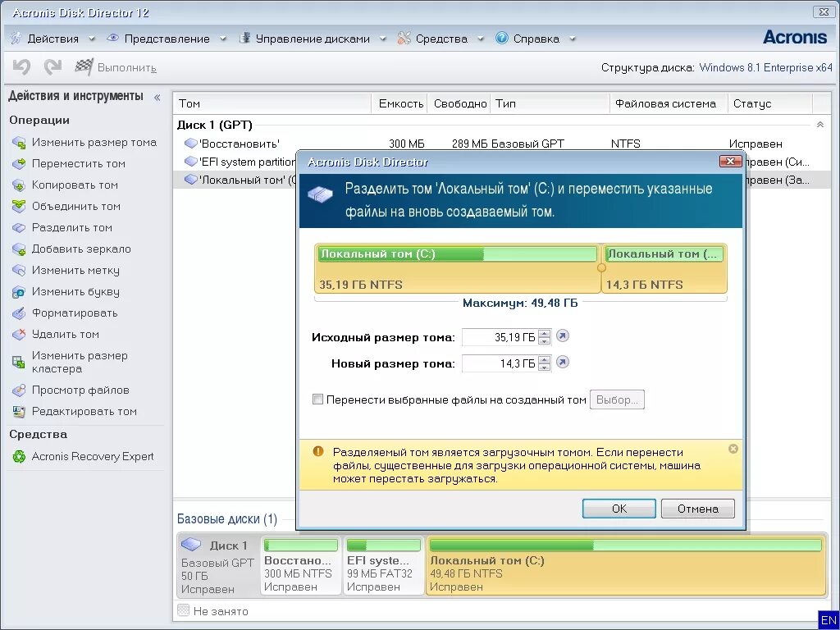Click the Acronis Recovery Expert icon
840x630 pixels.
[x=19, y=456]
